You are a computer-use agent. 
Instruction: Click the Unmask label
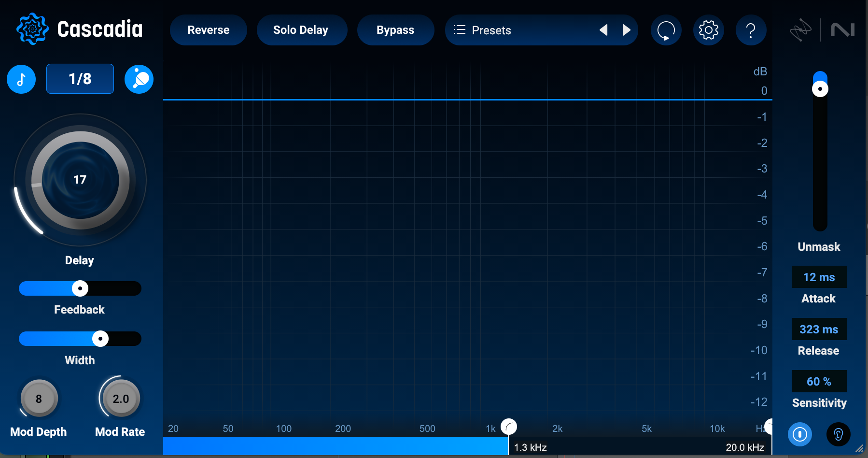819,247
